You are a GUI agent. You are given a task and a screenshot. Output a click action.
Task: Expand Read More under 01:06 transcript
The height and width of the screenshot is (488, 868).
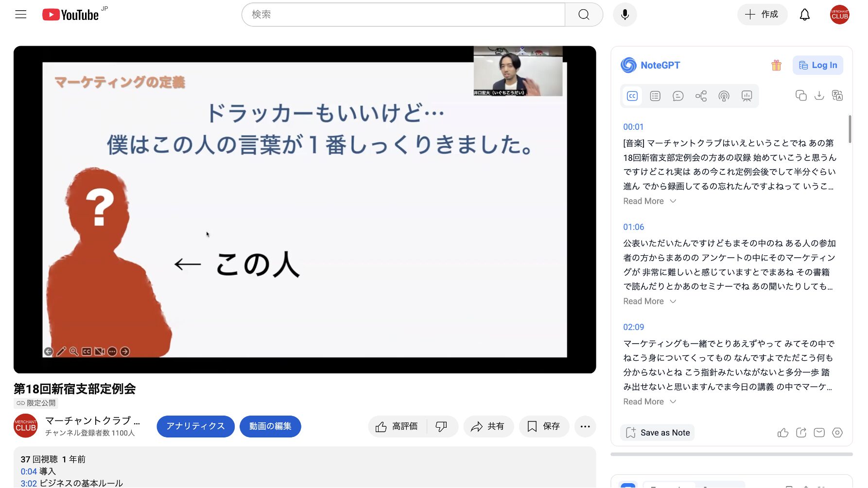pos(649,301)
